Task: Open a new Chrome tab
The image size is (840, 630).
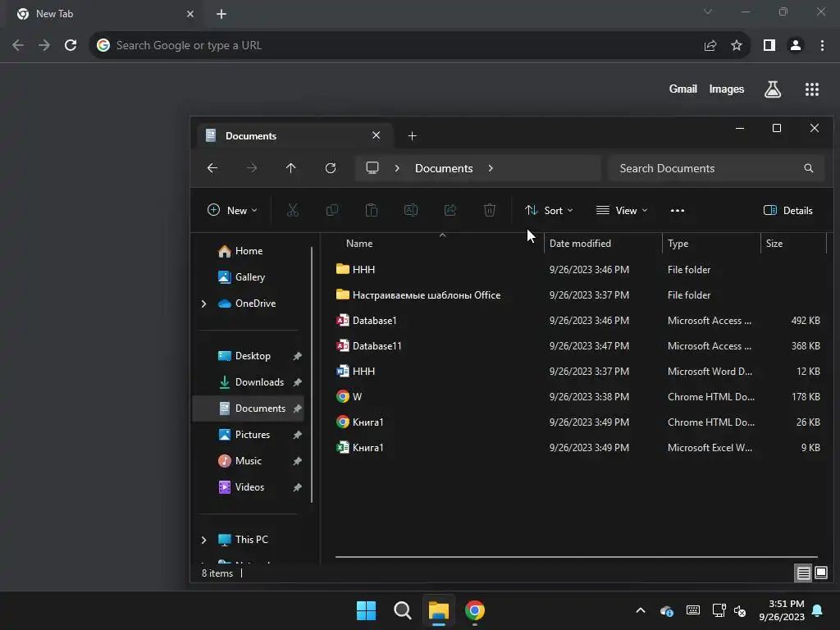Action: coord(221,14)
